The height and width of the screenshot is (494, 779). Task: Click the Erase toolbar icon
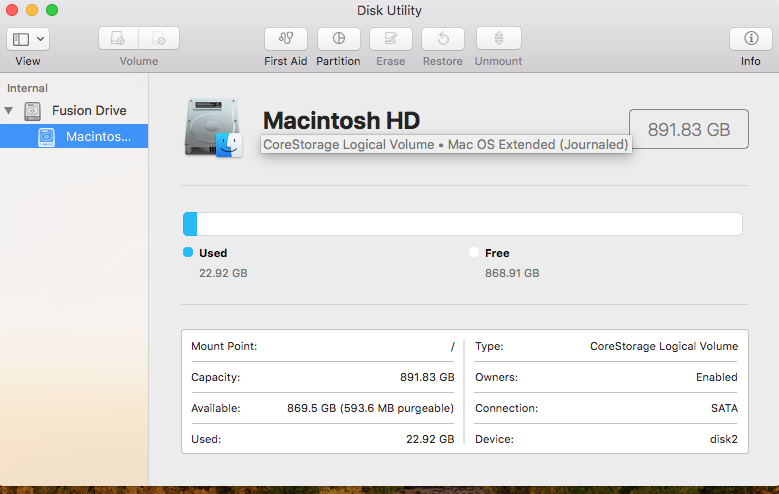[x=390, y=38]
